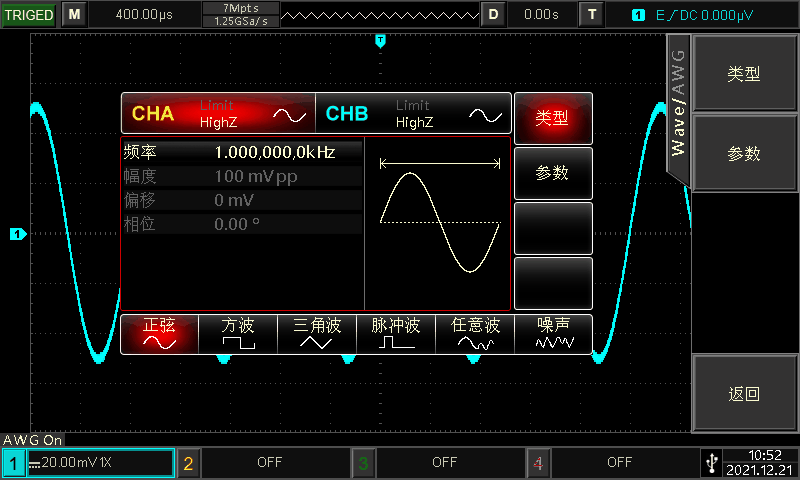Image resolution: width=800 pixels, height=480 pixels.
Task: Choose the 方波 square wave icon
Action: click(x=238, y=334)
